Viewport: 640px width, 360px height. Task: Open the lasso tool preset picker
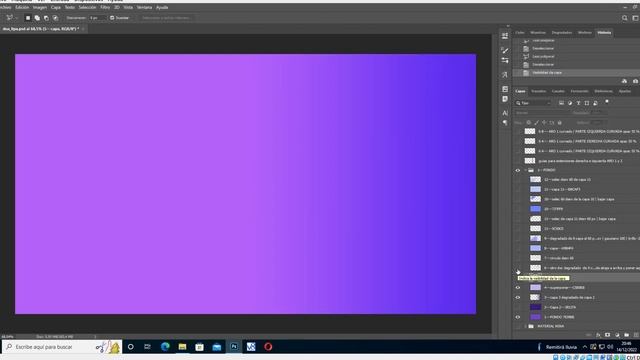(11, 18)
